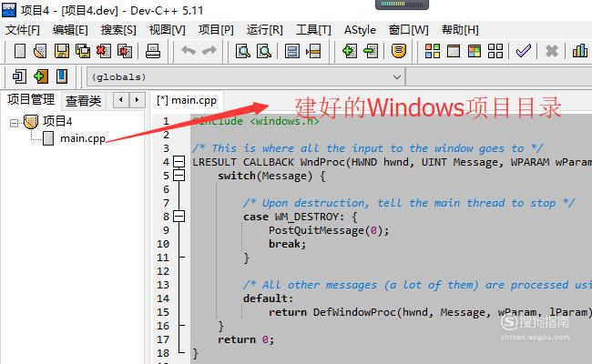This screenshot has height=364, width=592.
Task: Click the Close All files icon
Action: (125, 51)
